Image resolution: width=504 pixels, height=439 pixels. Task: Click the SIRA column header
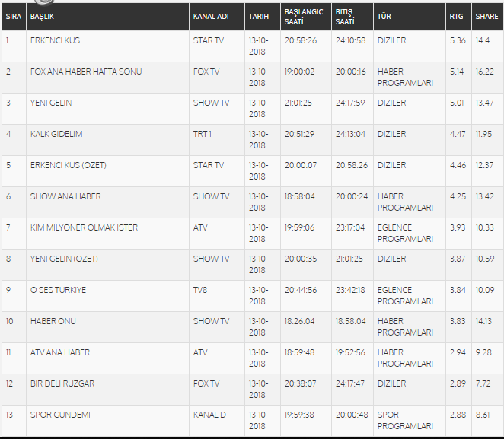point(14,17)
